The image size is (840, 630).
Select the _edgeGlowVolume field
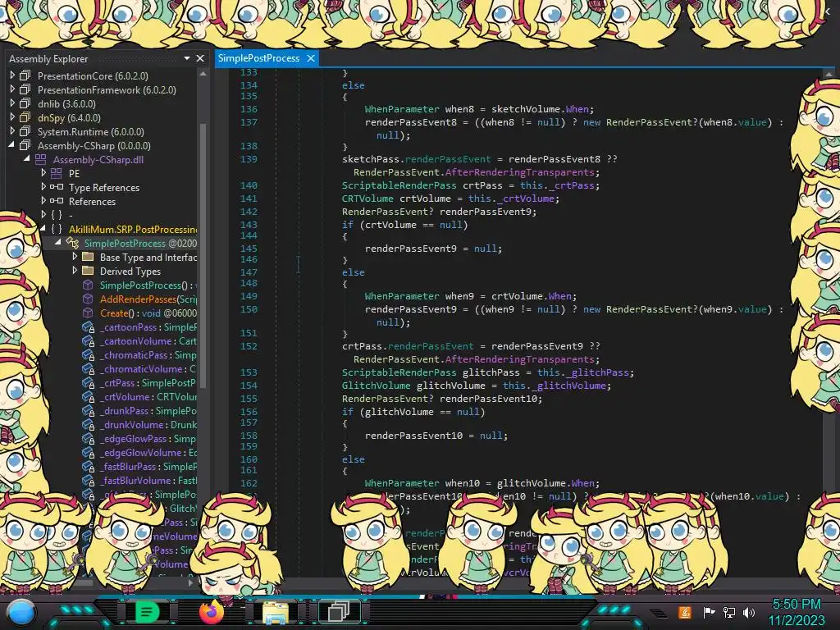[148, 453]
